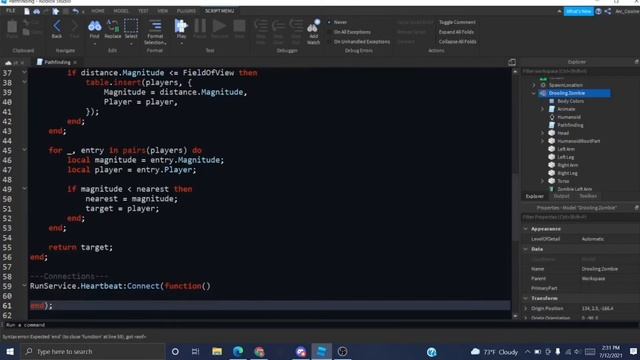Viewport: 640px width, 360px height.
Task: Expand the Origin Position property
Action: tap(526, 309)
